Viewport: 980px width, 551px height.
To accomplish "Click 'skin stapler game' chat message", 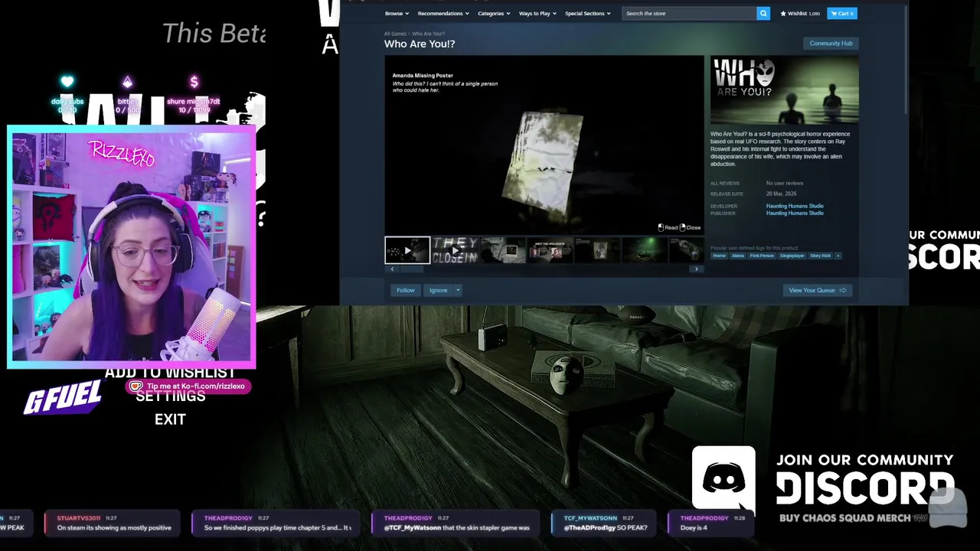I will [457, 523].
